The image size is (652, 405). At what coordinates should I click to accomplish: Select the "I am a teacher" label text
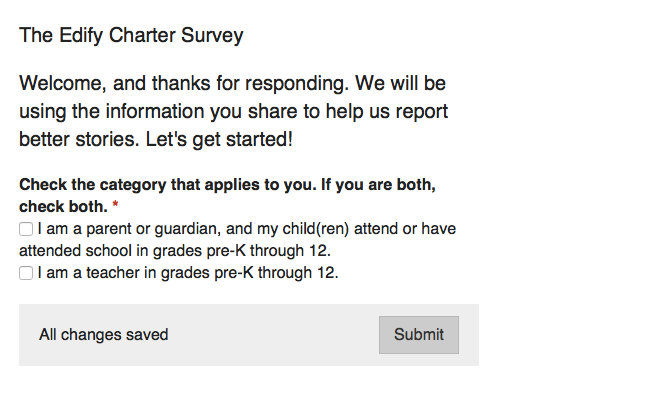(x=188, y=272)
